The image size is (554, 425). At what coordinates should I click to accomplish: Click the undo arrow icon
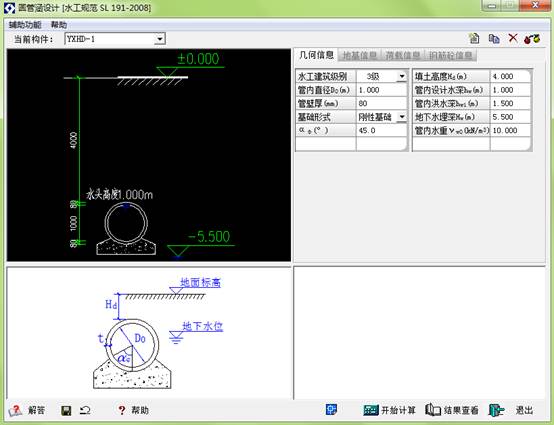[x=85, y=410]
